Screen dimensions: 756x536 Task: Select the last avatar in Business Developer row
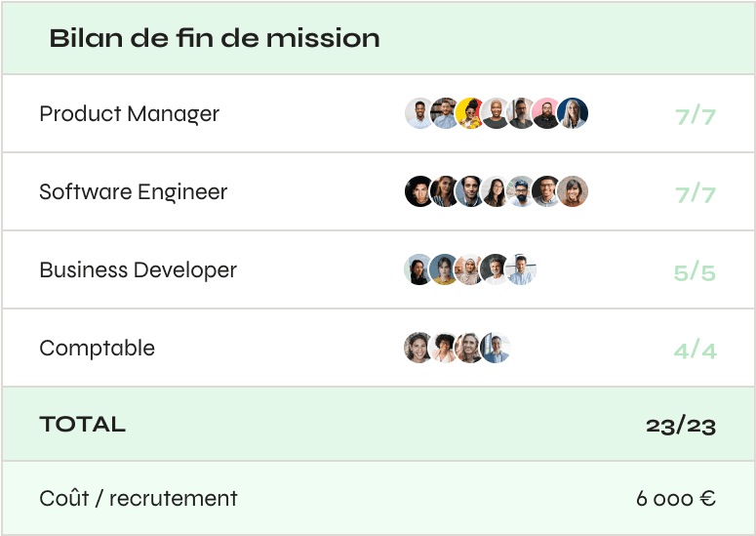point(522,269)
